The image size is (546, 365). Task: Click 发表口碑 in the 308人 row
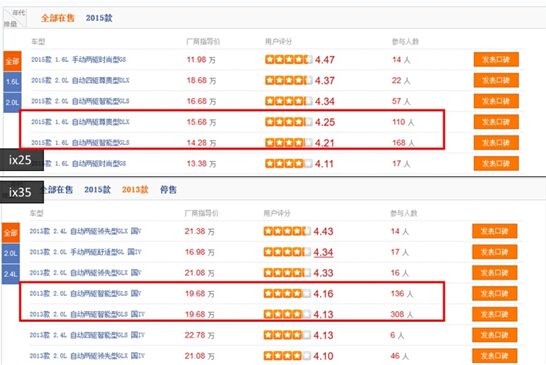494,314
